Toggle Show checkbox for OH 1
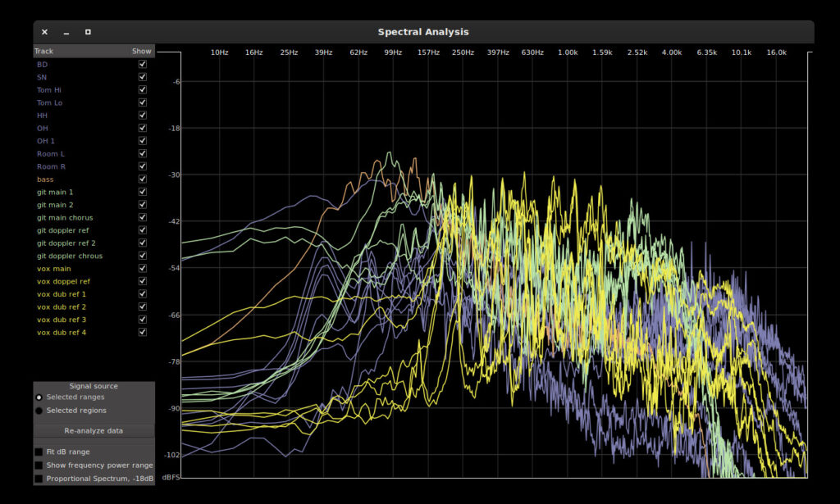Screen dimensions: 840x504 pyautogui.click(x=143, y=141)
